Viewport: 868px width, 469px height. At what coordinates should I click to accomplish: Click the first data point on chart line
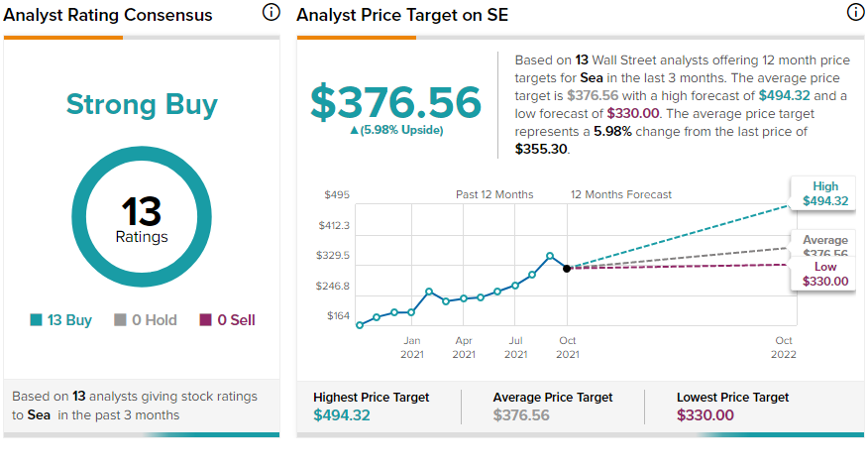pos(360,325)
